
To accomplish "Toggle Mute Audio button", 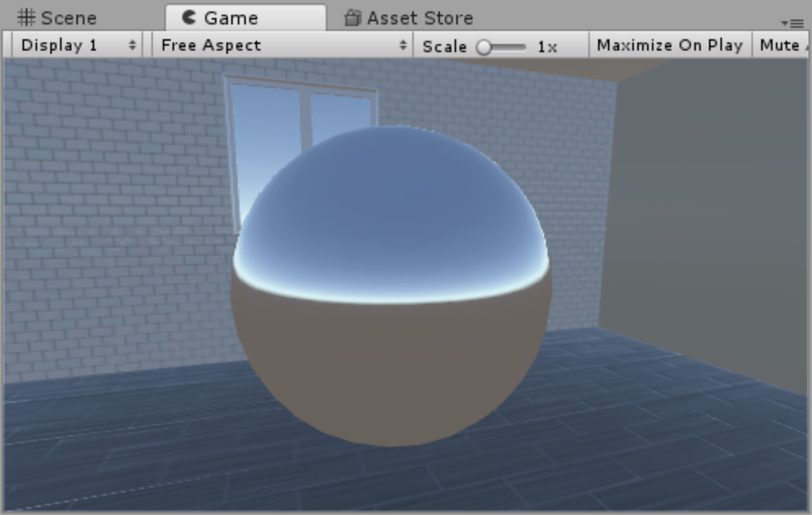I will pos(781,46).
